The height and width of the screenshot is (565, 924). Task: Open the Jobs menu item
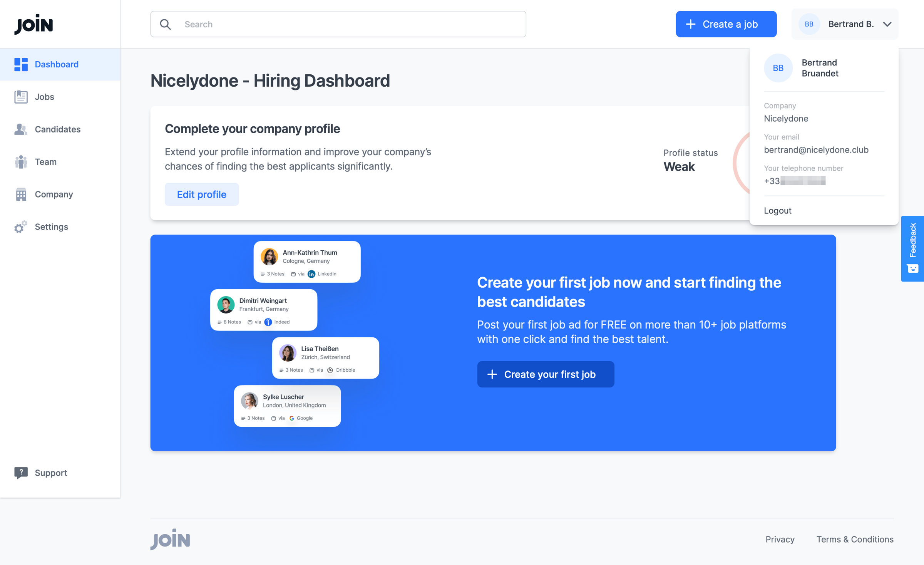[60, 97]
